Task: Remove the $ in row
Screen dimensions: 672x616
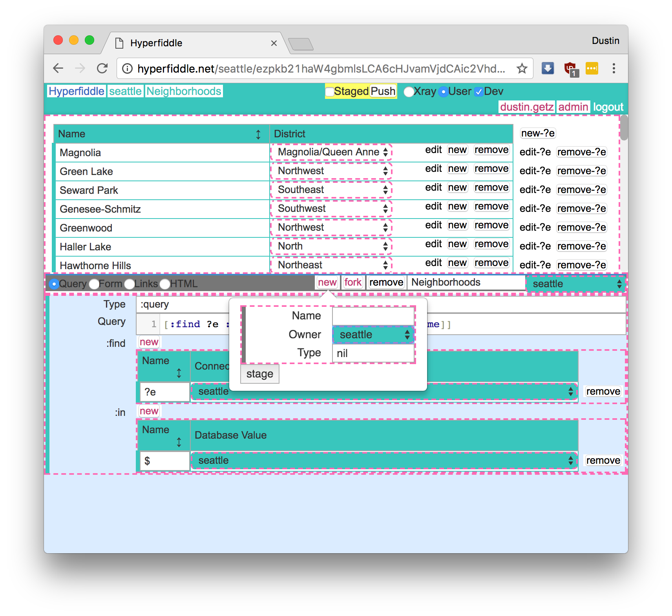Action: click(x=603, y=460)
